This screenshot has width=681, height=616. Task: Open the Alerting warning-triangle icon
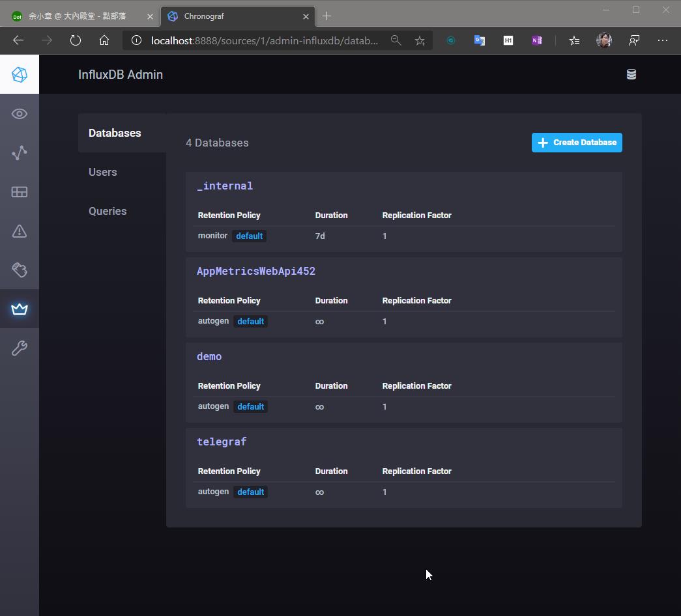19,231
